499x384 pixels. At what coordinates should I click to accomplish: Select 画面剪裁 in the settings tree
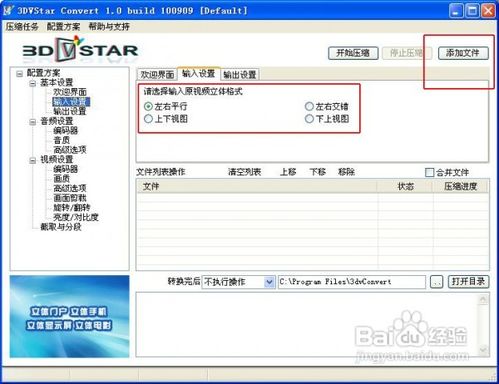click(70, 198)
